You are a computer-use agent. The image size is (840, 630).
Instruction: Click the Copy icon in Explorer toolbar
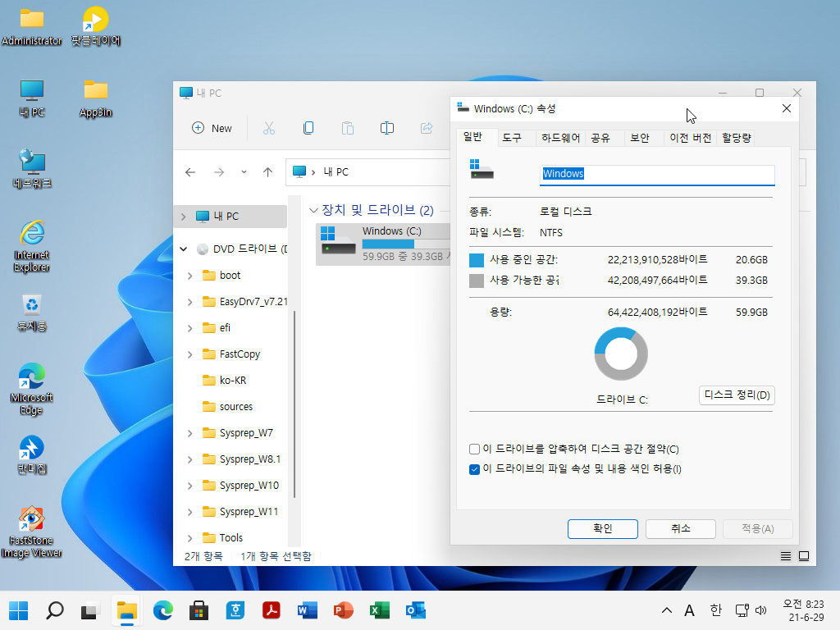[308, 128]
